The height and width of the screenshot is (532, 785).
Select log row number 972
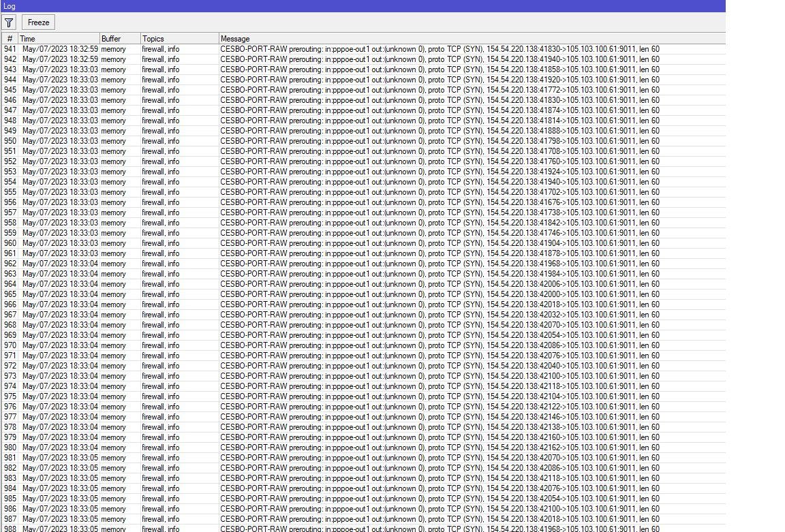tap(10, 366)
